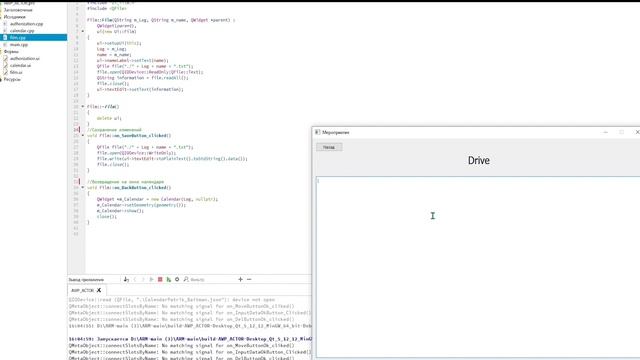Image resolution: width=640 pixels, height=360 pixels.
Task: Minimize the Мероприятие window
Action: (606, 132)
